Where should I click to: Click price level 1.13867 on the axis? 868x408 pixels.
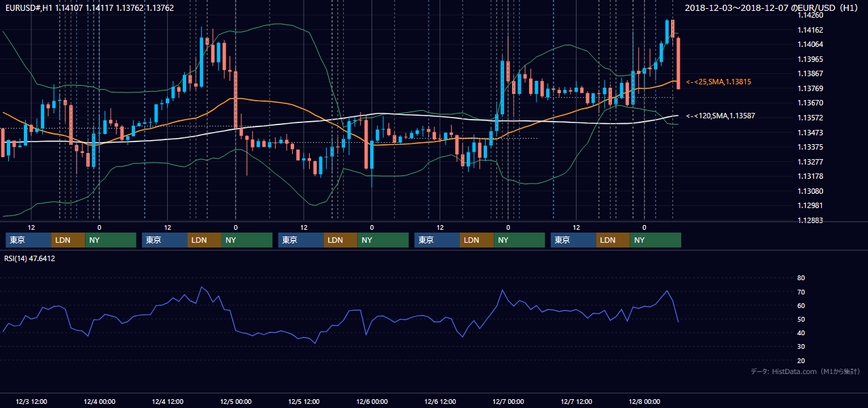point(810,73)
